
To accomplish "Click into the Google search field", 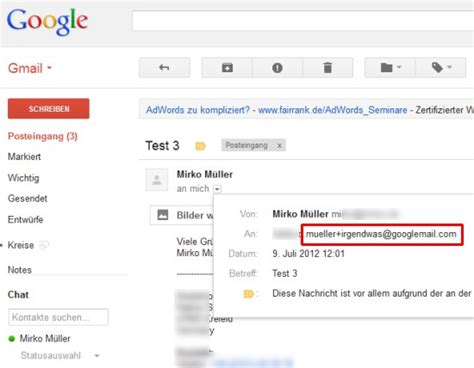I will pos(303,21).
